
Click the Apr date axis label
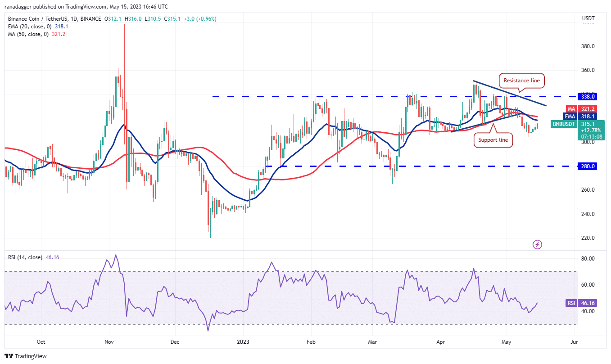point(441,342)
